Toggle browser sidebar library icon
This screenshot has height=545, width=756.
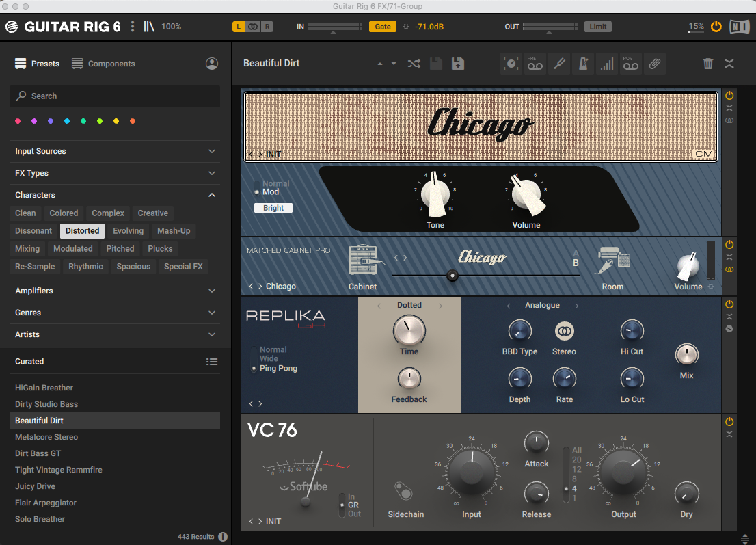pyautogui.click(x=148, y=27)
